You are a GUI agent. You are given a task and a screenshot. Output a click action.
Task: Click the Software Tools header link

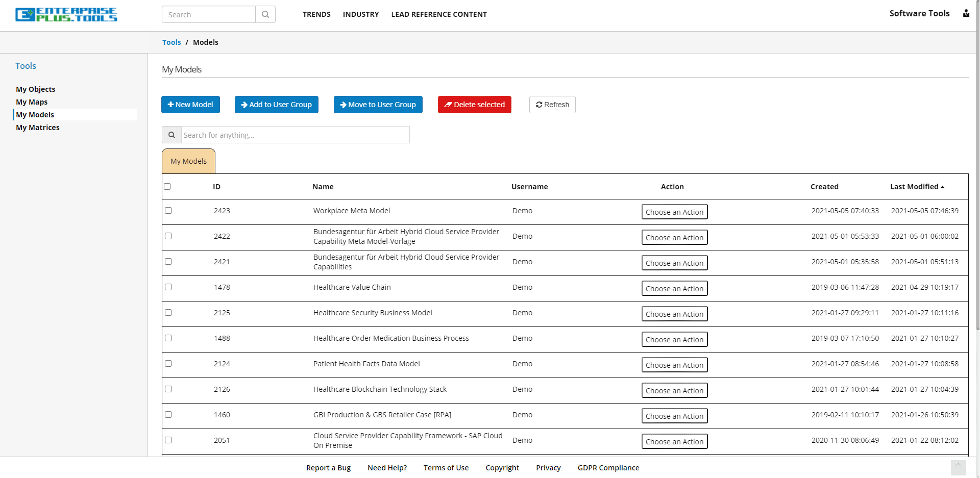(x=919, y=13)
